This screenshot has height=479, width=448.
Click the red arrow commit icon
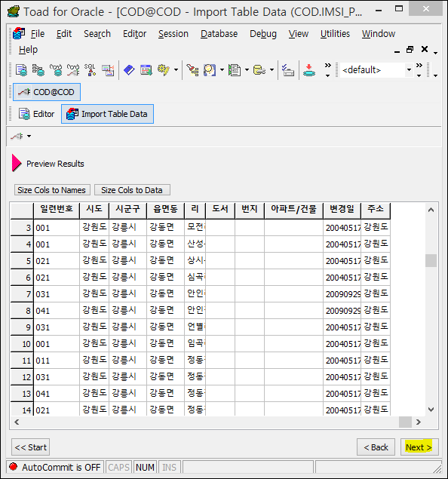point(309,70)
